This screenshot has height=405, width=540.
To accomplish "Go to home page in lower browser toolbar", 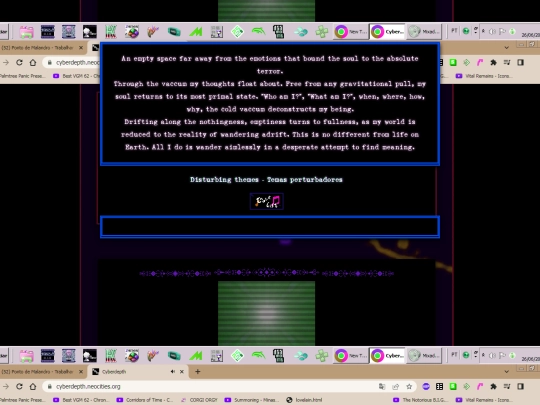I will [33, 386].
